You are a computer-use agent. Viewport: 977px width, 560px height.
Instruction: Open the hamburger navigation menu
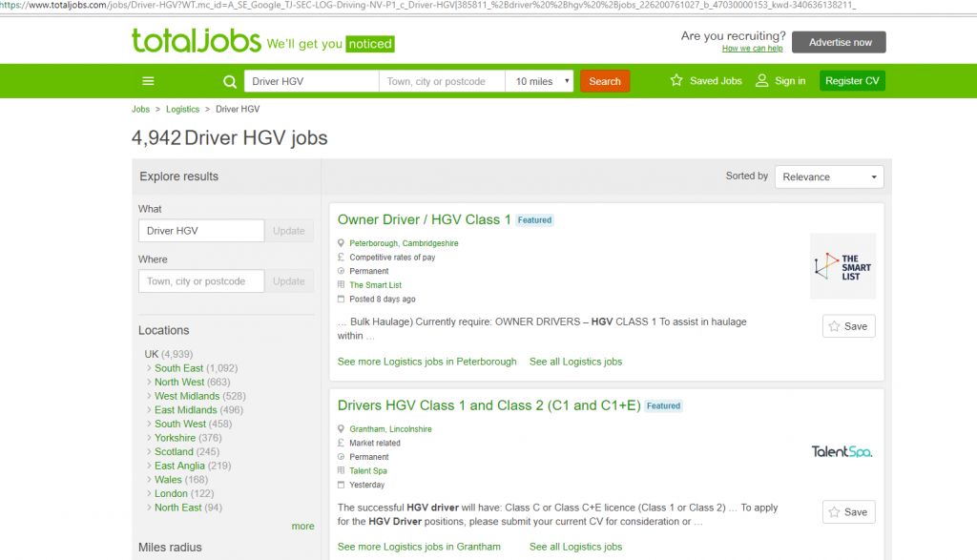tap(148, 80)
